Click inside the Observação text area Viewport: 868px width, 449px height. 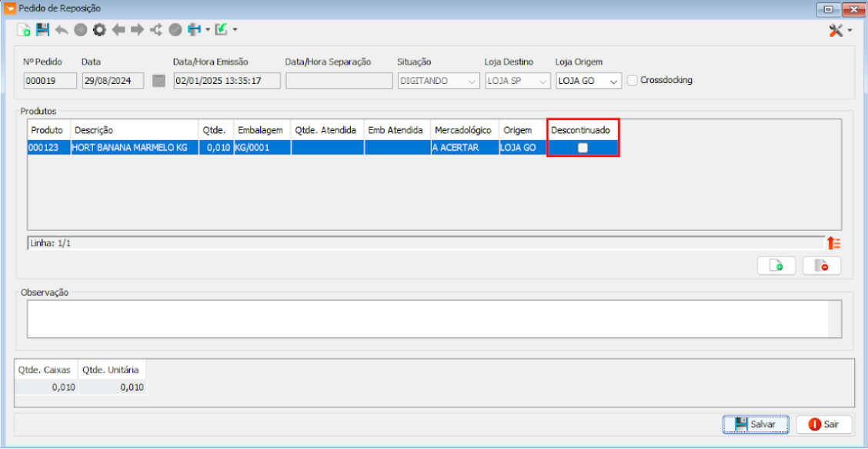click(427, 318)
